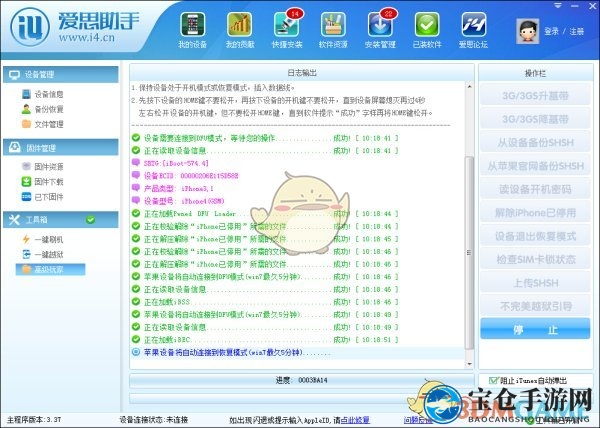The width and height of the screenshot is (600, 428).
Task: Click the 读设备开机密码 button
Action: 535,189
